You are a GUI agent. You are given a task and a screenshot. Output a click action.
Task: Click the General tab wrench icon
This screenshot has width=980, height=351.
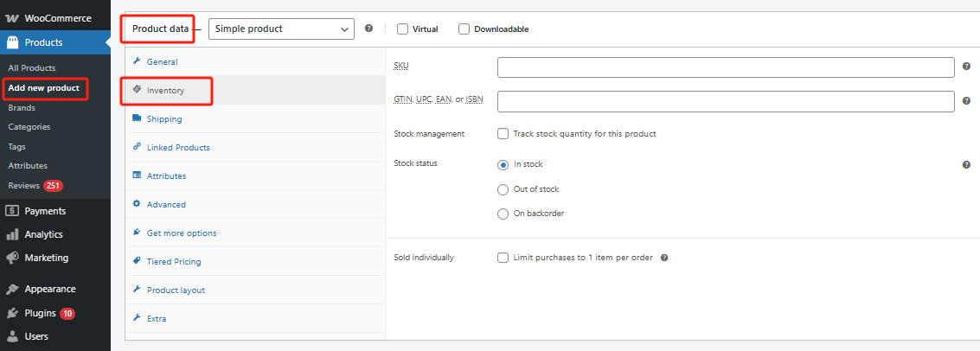[137, 62]
